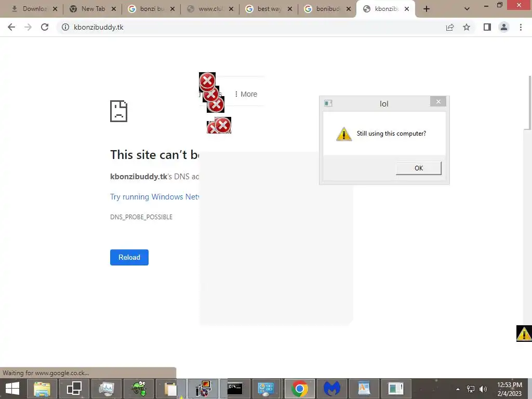Click the lowest-right red error X icon
The width and height of the screenshot is (532, 399).
223,125
